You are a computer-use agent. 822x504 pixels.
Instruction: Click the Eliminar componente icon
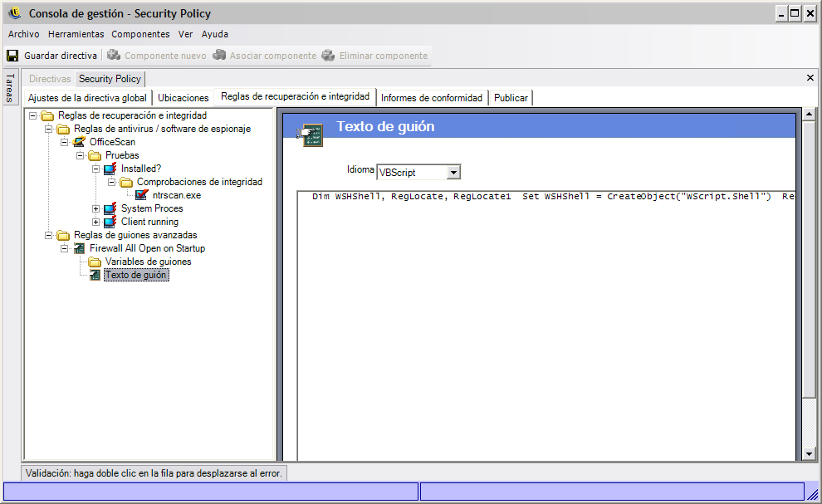coord(328,55)
